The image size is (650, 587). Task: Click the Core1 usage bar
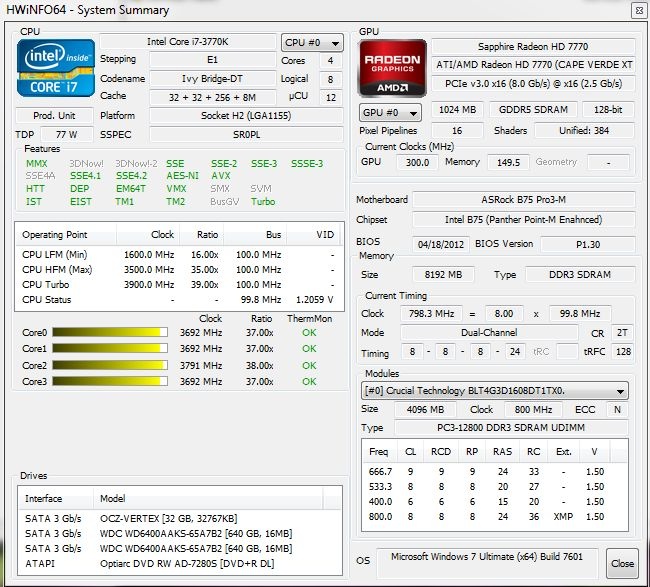click(110, 349)
